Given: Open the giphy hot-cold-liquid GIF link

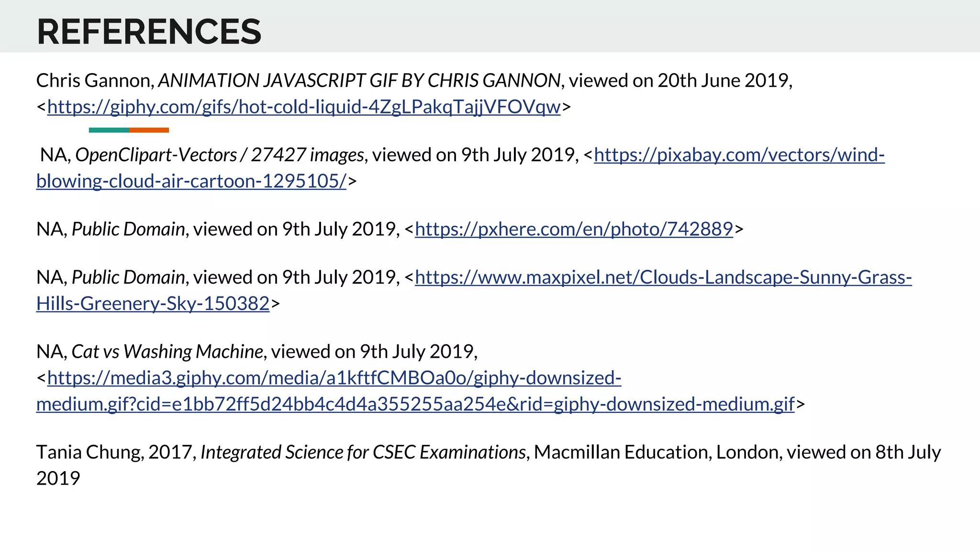Looking at the screenshot, I should tap(304, 107).
